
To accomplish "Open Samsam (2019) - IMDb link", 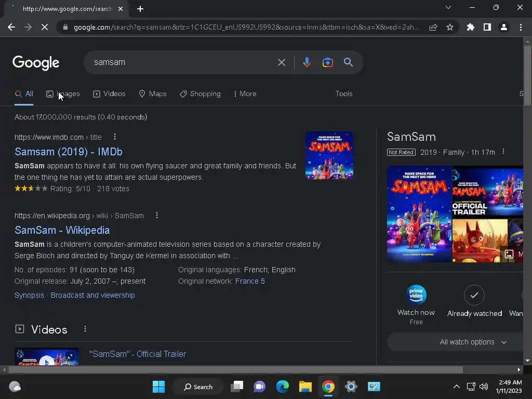I will 68,152.
